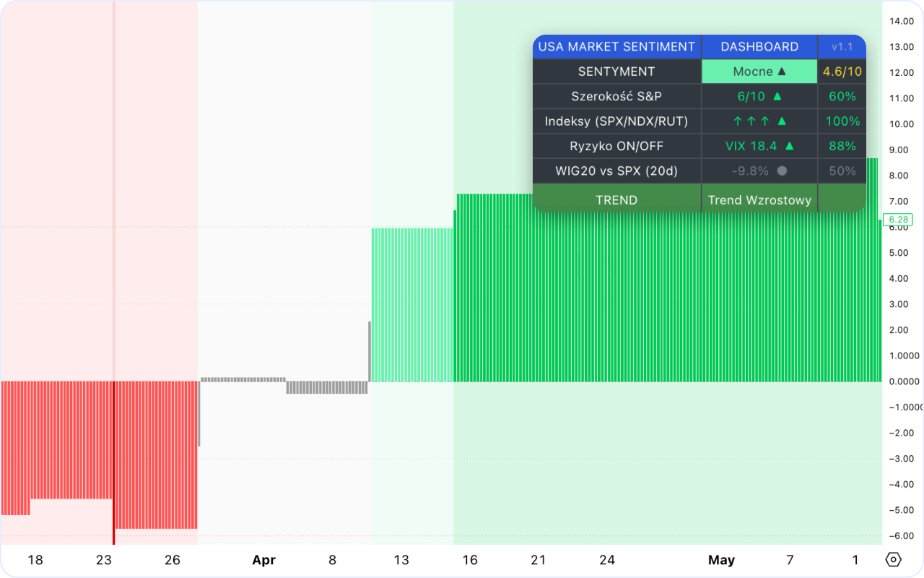Click the WIG20 vs SPX (20d) label
The width and height of the screenshot is (924, 578).
pyautogui.click(x=616, y=171)
